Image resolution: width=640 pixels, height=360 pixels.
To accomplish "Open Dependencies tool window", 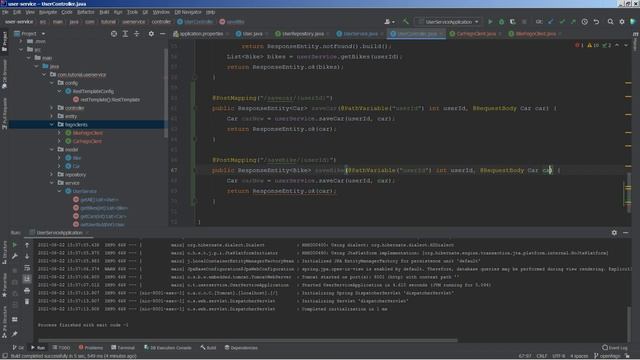I will (x=241, y=348).
